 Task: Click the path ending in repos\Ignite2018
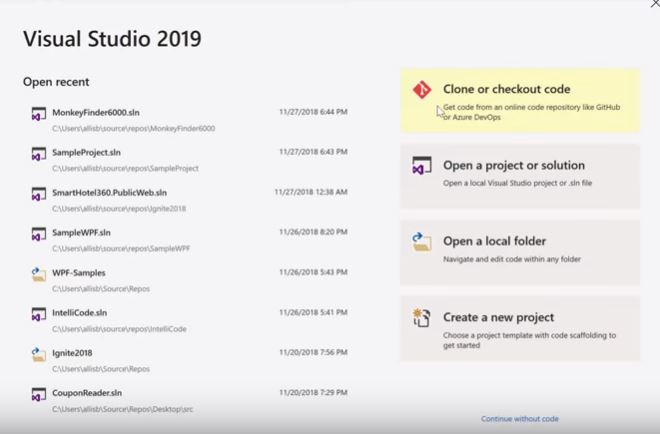coord(119,209)
